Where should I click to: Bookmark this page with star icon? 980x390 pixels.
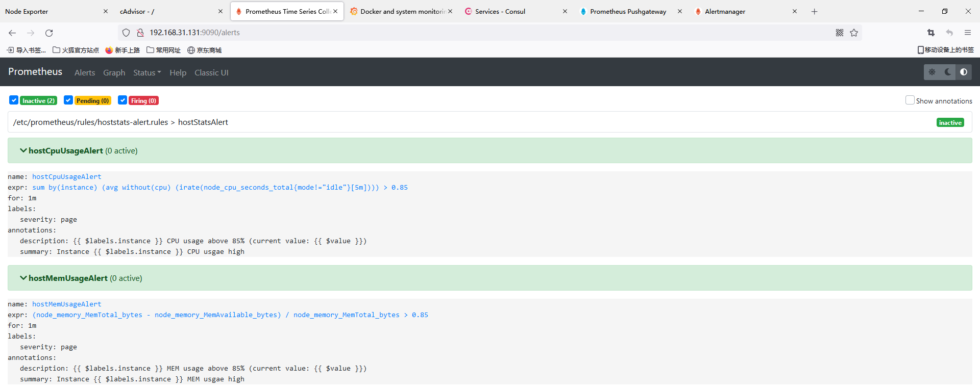[x=854, y=33]
